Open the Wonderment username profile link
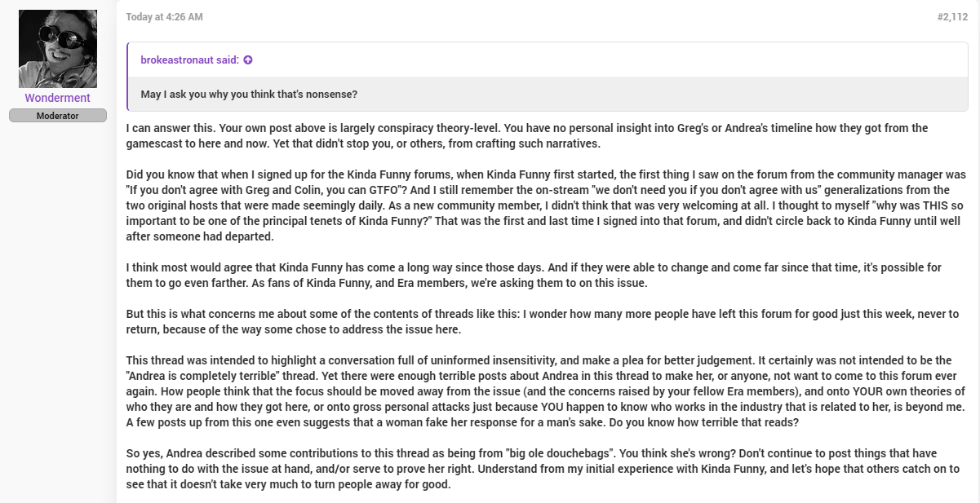980x503 pixels. (x=58, y=98)
